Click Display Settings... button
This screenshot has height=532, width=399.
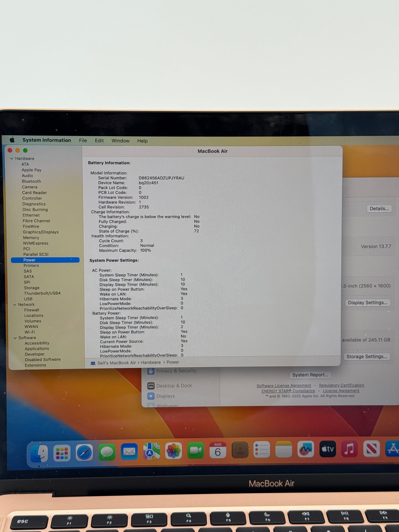coord(368,303)
